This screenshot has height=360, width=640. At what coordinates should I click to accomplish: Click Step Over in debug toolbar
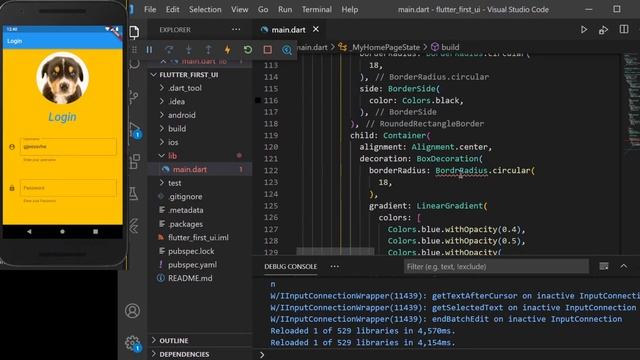tap(169, 50)
